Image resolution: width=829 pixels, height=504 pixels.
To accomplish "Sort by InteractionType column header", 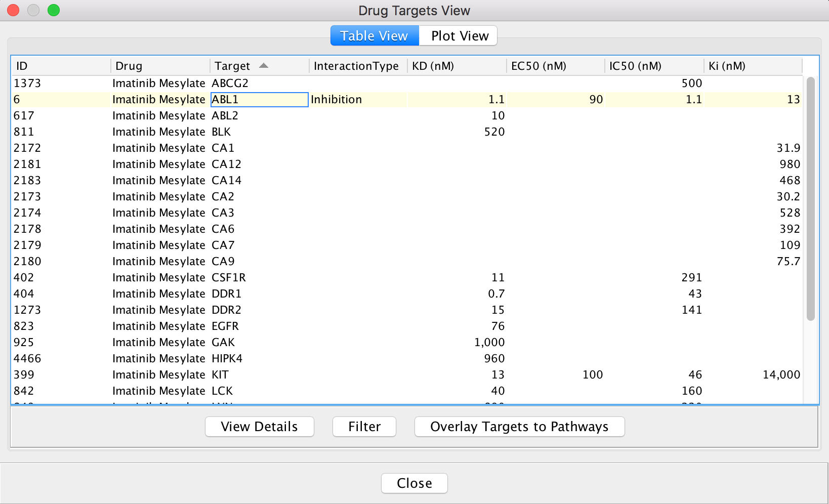I will (358, 66).
